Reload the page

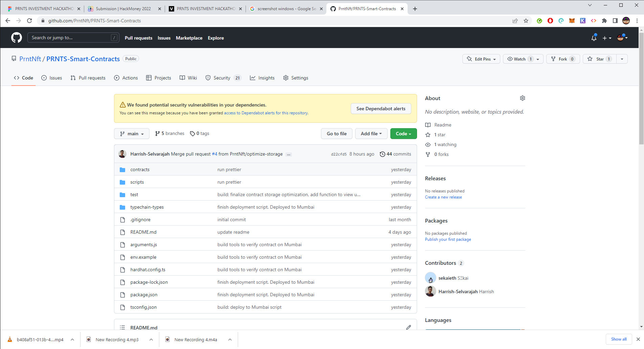click(x=29, y=21)
